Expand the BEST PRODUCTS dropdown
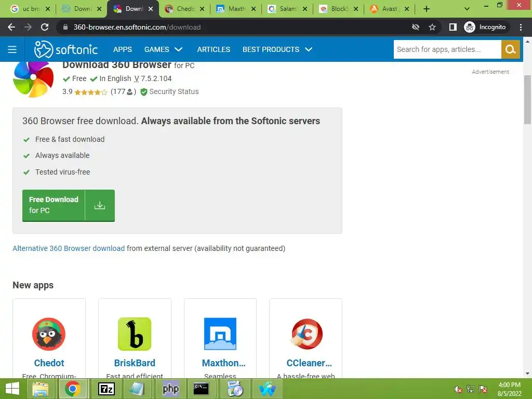This screenshot has height=399, width=532. [277, 49]
